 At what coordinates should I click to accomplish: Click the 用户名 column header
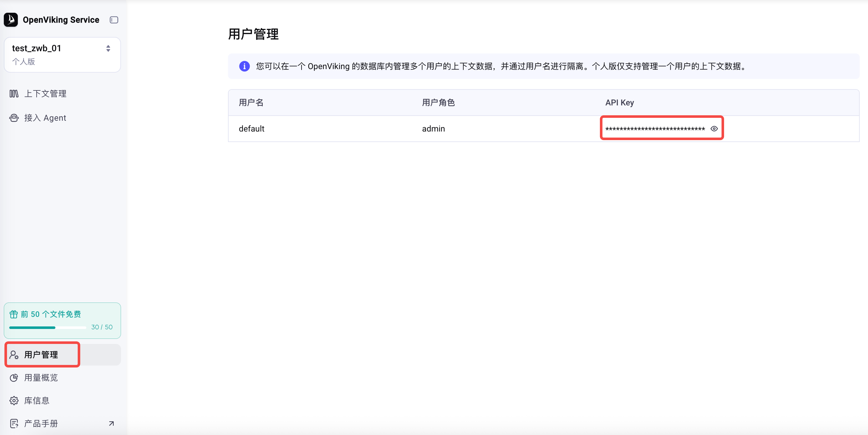tap(251, 103)
